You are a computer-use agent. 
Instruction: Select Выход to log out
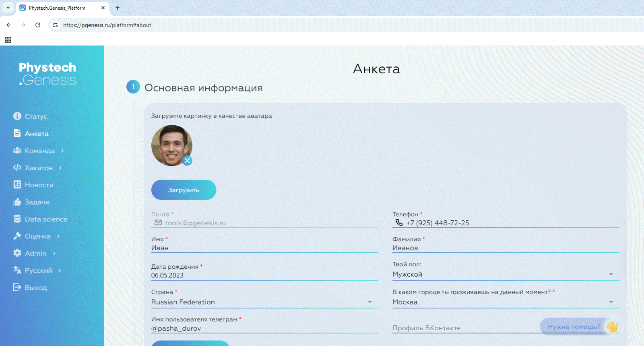36,288
